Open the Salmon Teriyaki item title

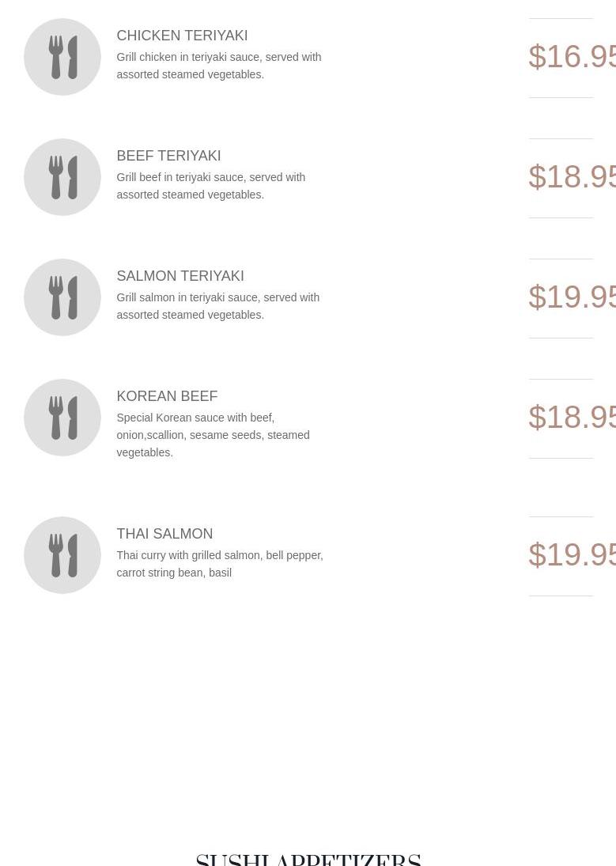tap(180, 276)
